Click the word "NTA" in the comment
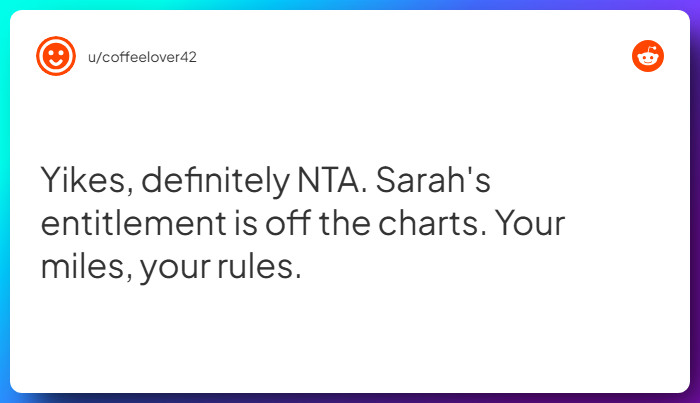The width and height of the screenshot is (700, 403). point(328,180)
